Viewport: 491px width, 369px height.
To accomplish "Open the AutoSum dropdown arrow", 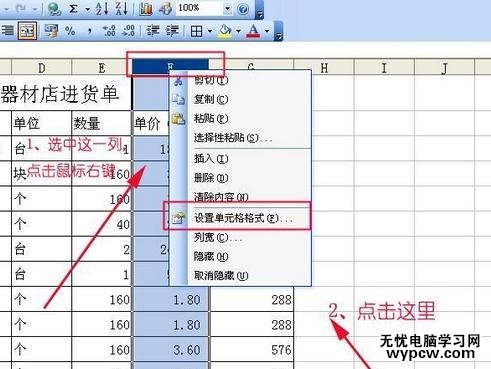I will pyautogui.click(x=88, y=9).
